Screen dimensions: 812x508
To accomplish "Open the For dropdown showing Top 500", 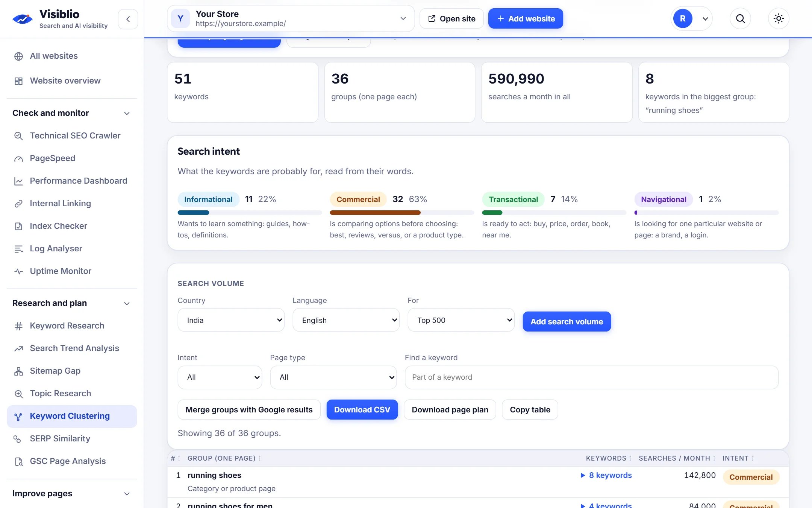I will click(x=461, y=320).
